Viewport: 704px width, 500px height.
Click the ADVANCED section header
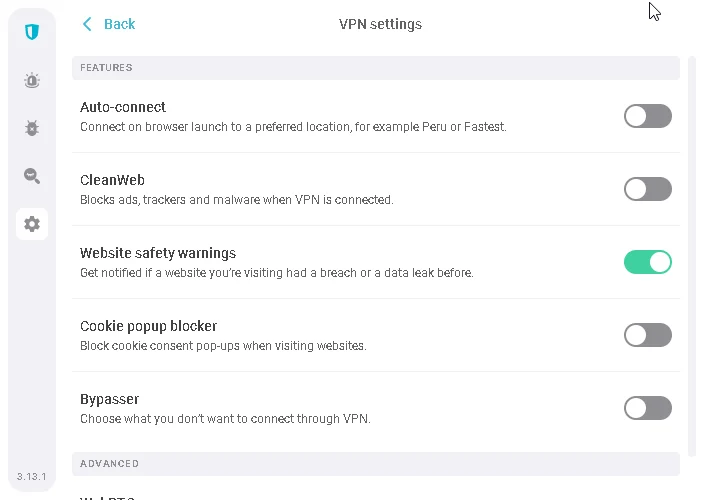(109, 464)
